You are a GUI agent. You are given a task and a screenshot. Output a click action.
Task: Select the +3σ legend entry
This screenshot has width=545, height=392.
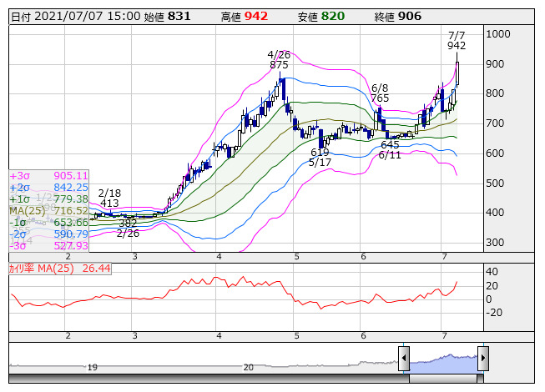(48, 176)
